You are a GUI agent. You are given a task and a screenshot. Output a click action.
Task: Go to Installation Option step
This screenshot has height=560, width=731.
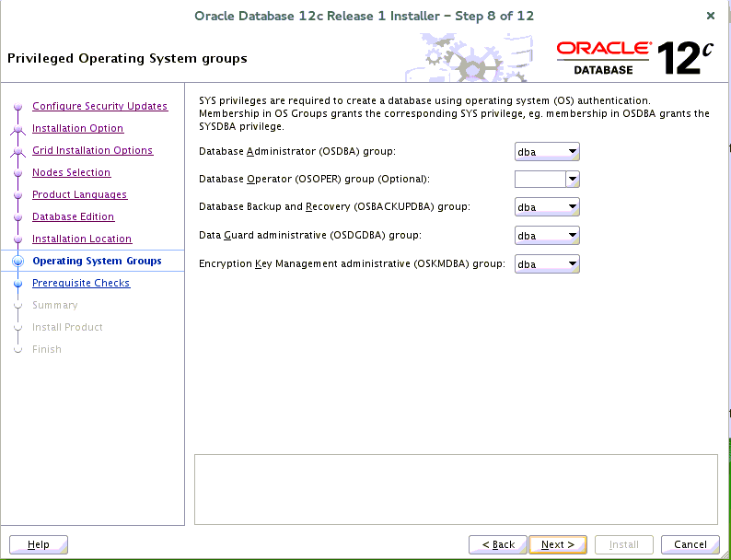(x=78, y=128)
